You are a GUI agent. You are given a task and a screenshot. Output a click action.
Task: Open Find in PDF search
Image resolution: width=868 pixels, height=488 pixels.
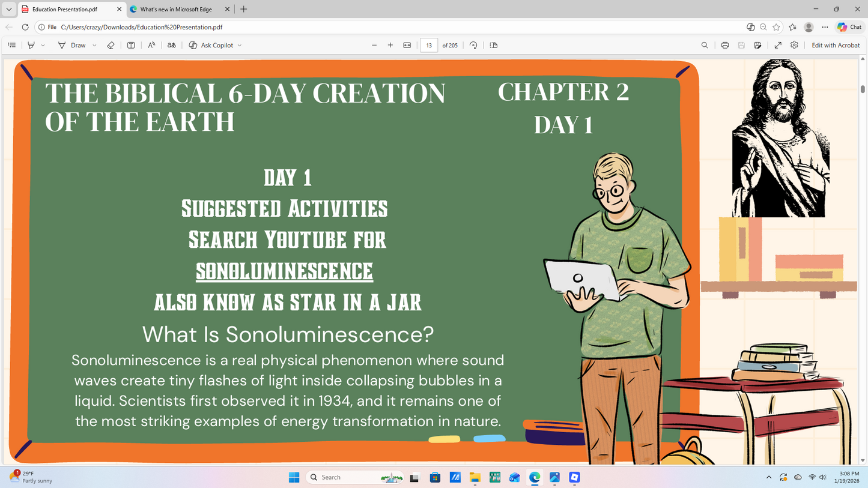click(705, 45)
